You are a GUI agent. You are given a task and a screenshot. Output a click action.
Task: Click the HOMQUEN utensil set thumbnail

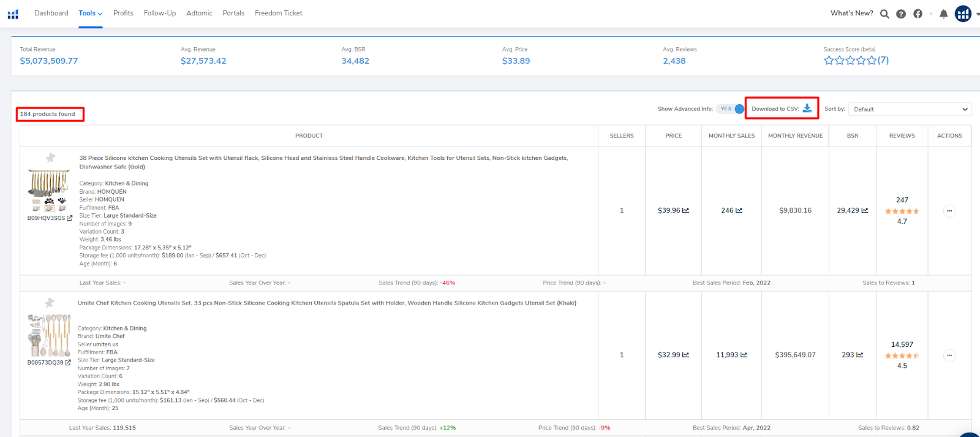click(48, 191)
